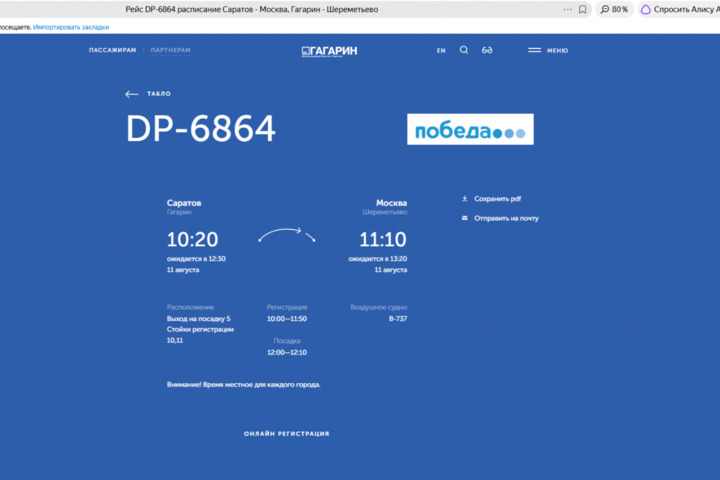Click 'Стойки регистрации' text
This screenshot has width=720, height=480.
(200, 329)
